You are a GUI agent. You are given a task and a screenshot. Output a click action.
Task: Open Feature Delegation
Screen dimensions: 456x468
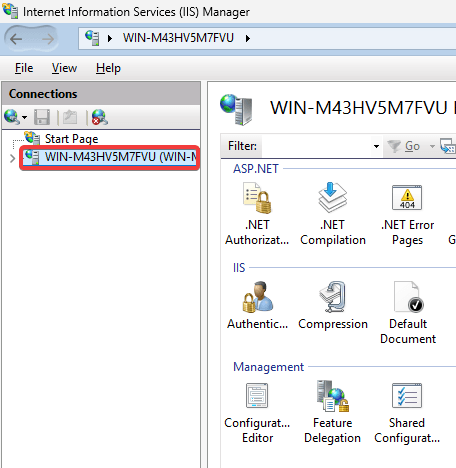pos(332,412)
